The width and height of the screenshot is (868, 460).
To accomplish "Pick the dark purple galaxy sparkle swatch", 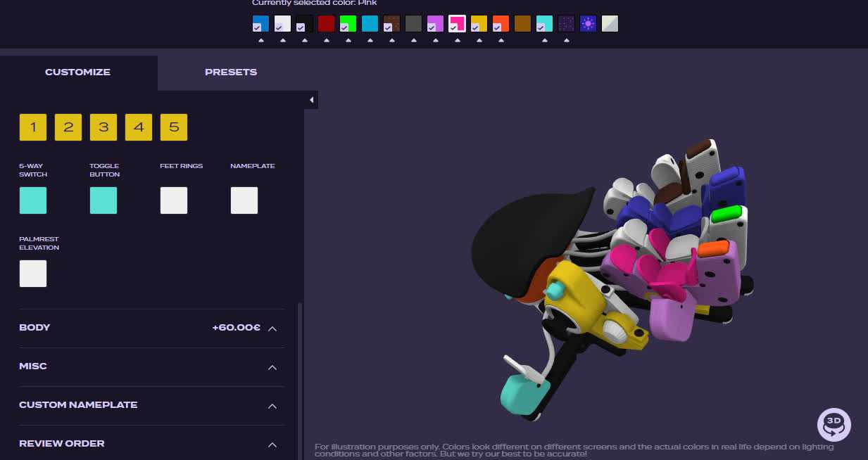I will coord(566,24).
